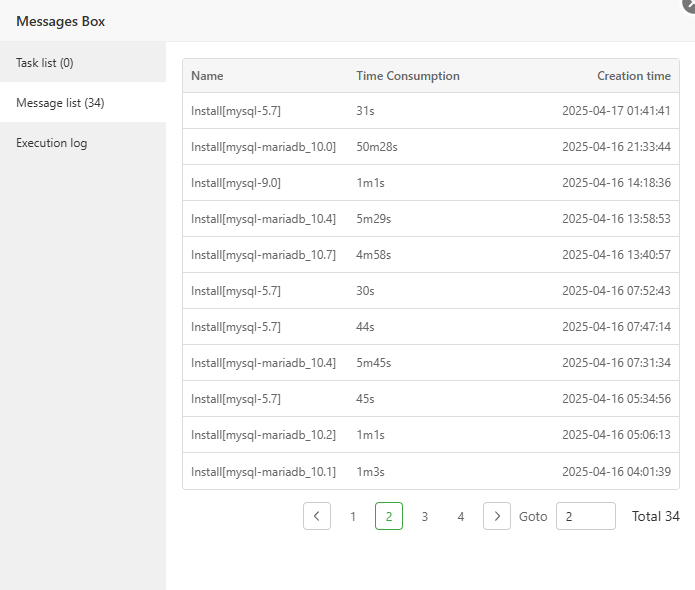Select the Install[mysql-mariadb_10.2] row
Viewport: 695px width, 590px height.
click(264, 435)
